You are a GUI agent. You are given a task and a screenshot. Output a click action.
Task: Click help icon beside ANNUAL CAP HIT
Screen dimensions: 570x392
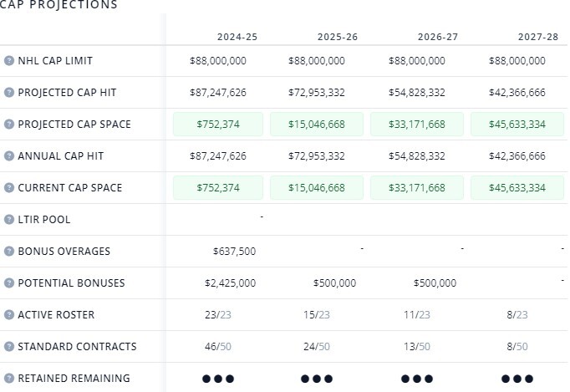[9, 156]
